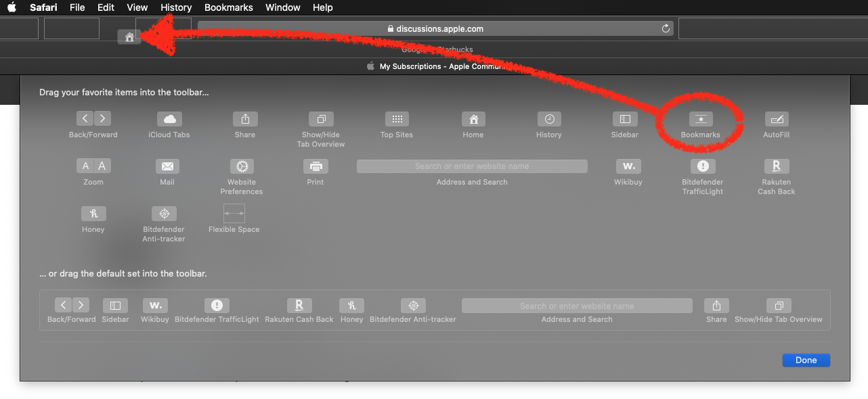Click default set Bitdefender Anti-tracker icon
This screenshot has height=399, width=868.
pyautogui.click(x=413, y=306)
